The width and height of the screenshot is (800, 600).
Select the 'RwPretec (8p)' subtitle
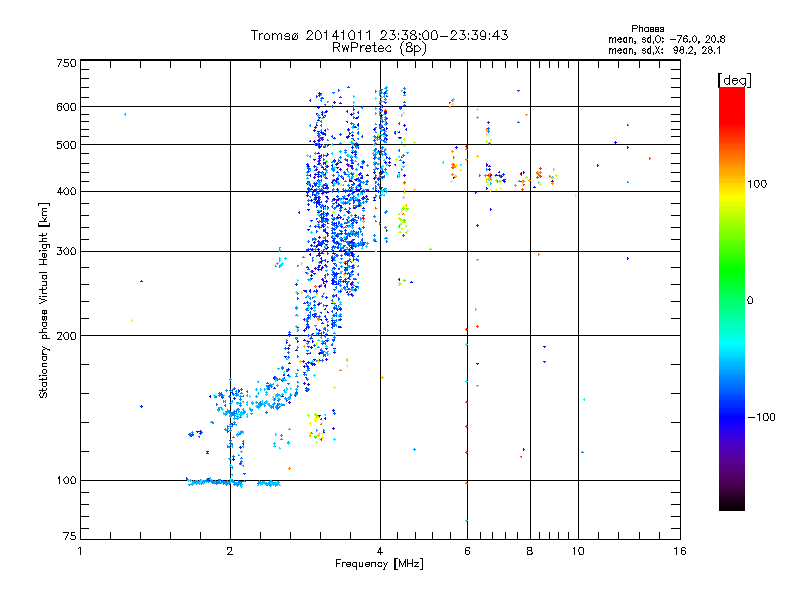coord(379,48)
